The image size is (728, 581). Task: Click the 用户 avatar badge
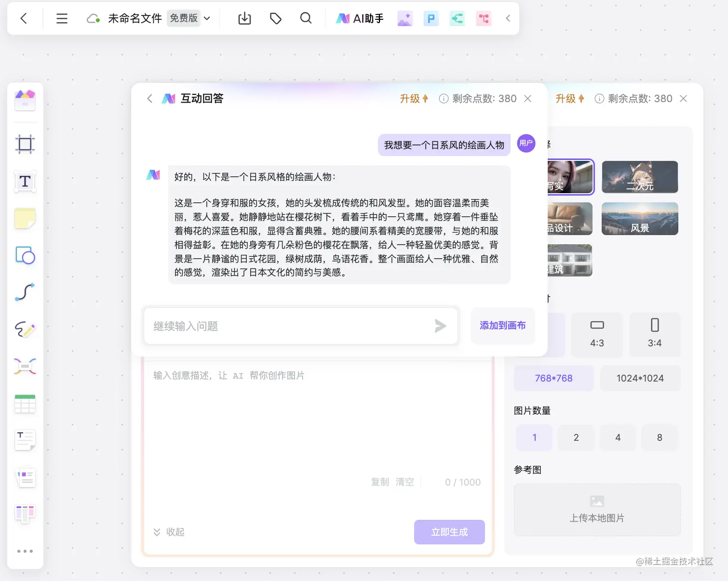[526, 143]
